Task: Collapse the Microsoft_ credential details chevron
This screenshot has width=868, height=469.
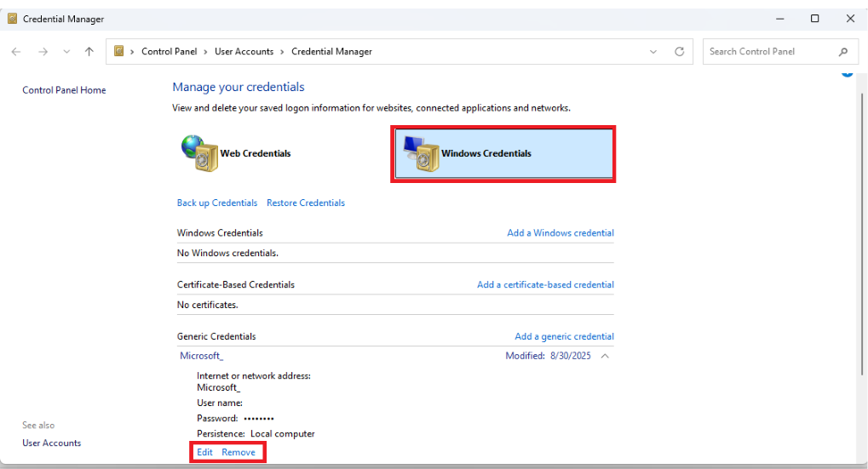Action: pyautogui.click(x=605, y=356)
